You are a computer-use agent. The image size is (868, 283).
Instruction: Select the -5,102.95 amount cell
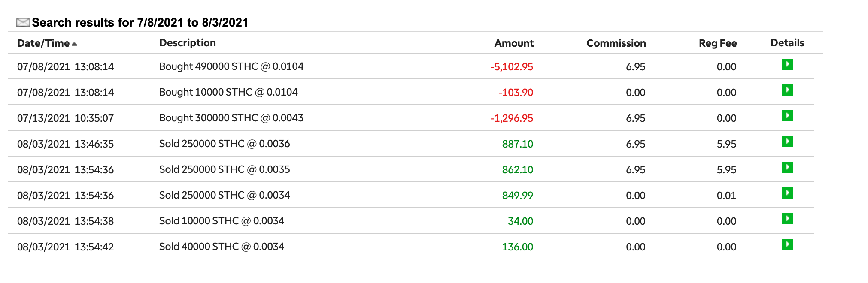pos(512,67)
